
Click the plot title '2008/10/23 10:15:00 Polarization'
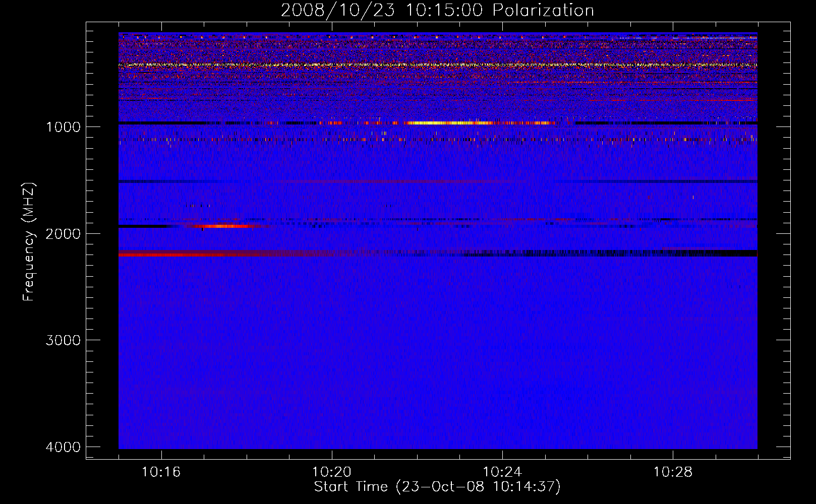point(437,10)
